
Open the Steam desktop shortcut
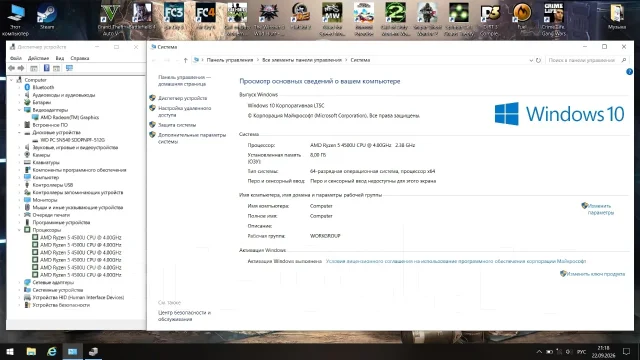[47, 16]
